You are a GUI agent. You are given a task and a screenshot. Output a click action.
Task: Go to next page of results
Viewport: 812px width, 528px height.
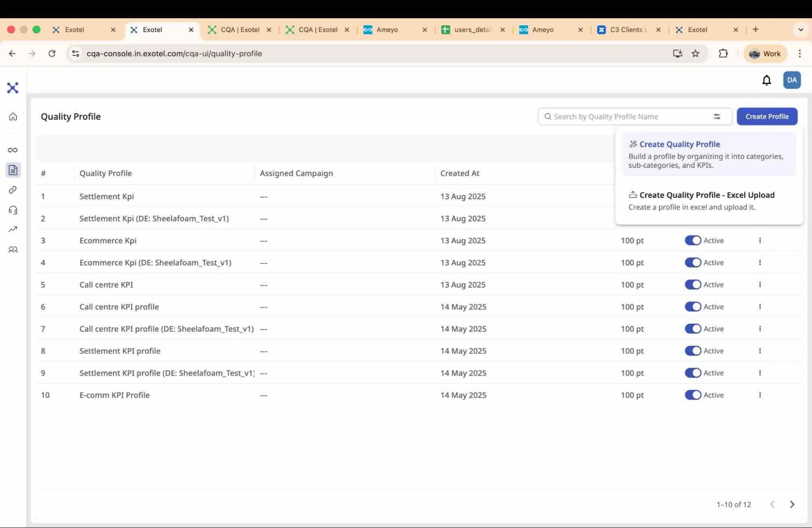tap(792, 504)
